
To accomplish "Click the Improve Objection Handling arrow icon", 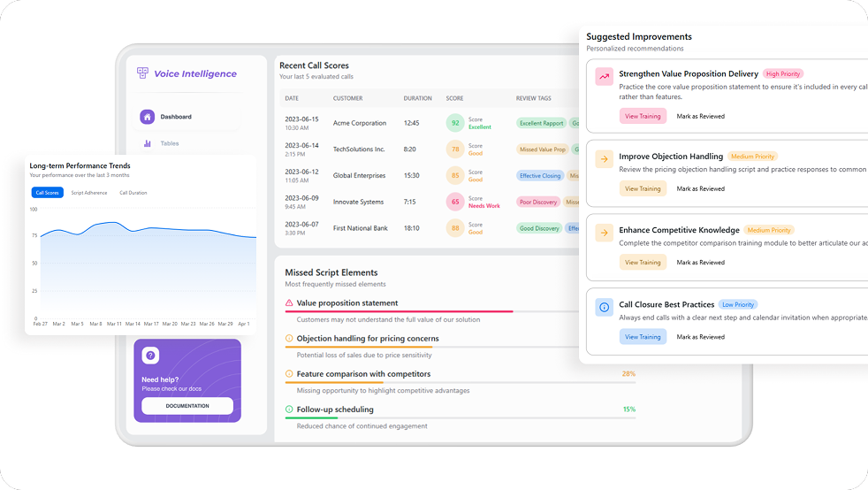I will point(605,159).
